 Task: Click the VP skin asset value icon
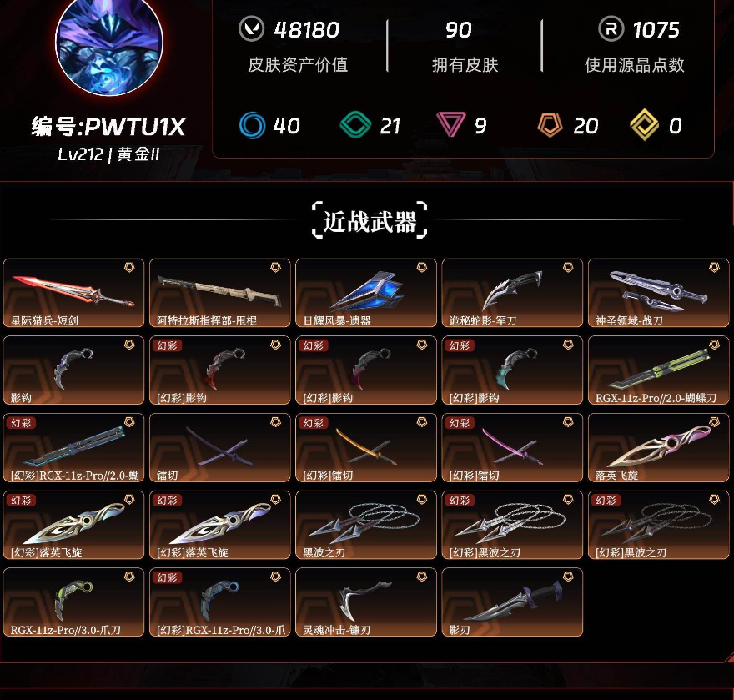[x=251, y=29]
